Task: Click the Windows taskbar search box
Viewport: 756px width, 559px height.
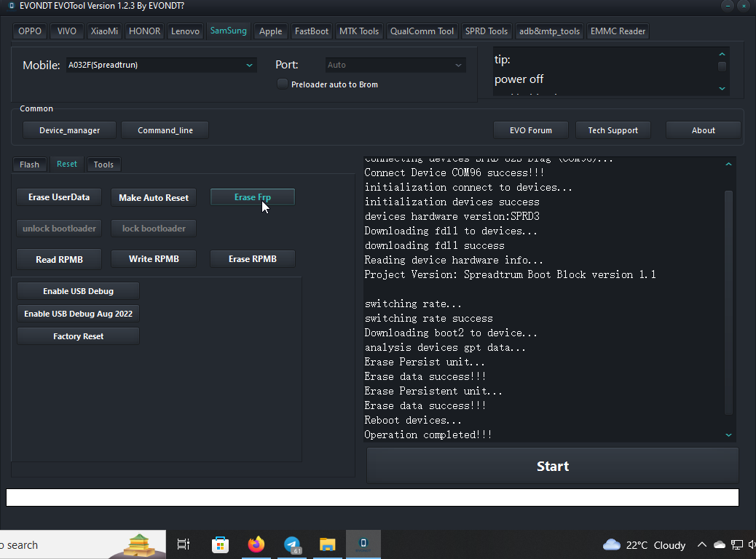Action: click(83, 544)
